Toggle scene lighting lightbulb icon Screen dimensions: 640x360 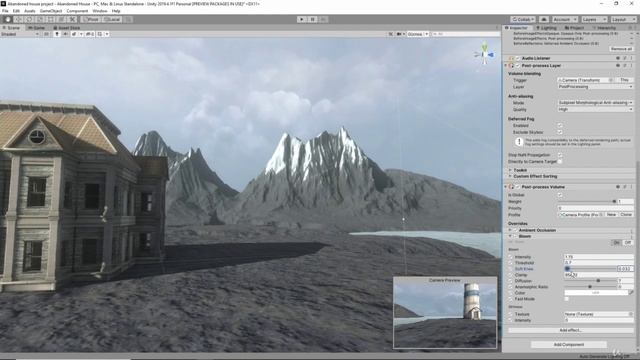point(57,34)
